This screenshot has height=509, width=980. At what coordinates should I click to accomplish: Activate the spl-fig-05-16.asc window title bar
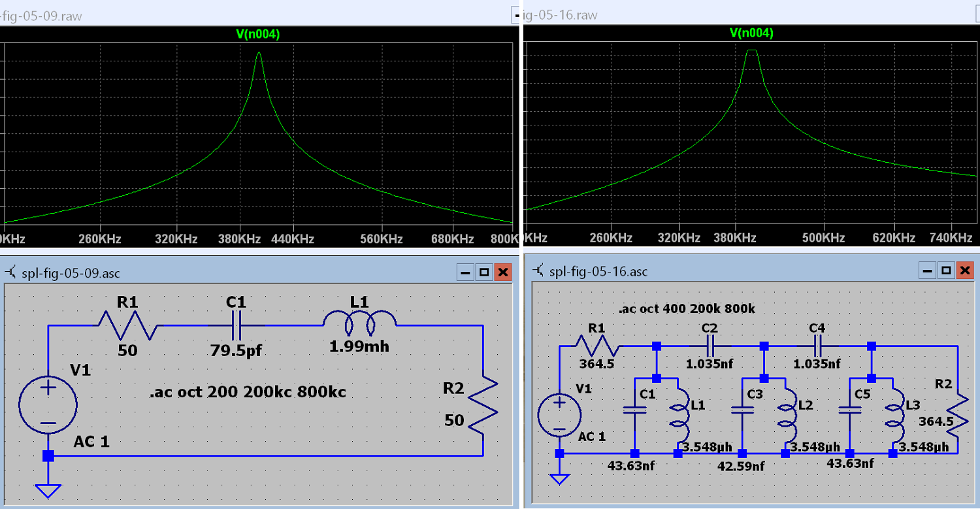click(719, 271)
